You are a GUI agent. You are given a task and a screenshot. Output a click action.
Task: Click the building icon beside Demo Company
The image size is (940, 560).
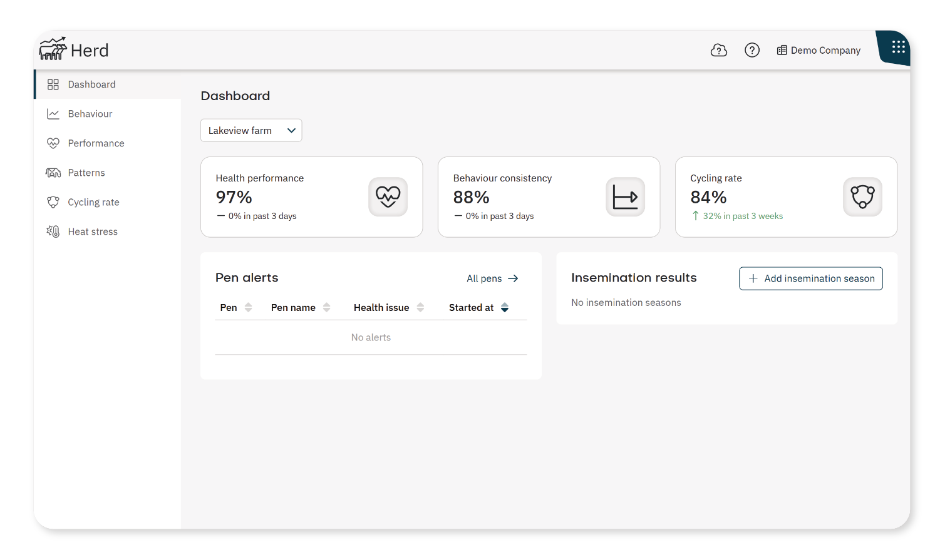tap(782, 50)
